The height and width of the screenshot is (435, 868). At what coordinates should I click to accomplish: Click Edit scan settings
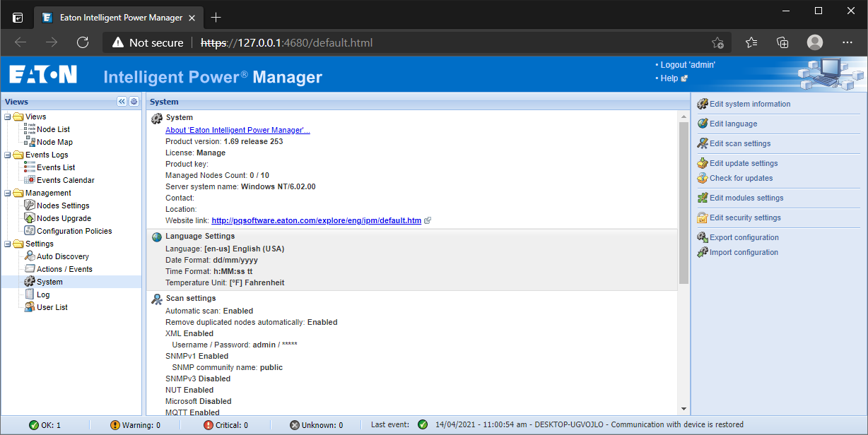click(740, 143)
